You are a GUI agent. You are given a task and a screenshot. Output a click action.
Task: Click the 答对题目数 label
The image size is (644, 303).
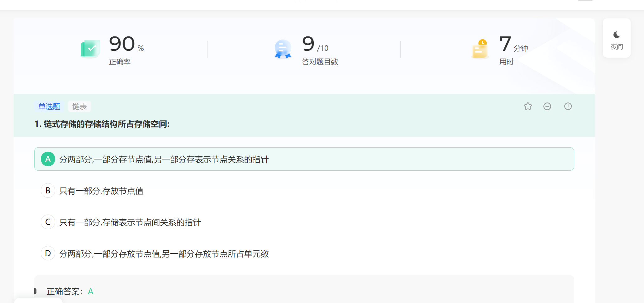(x=320, y=62)
